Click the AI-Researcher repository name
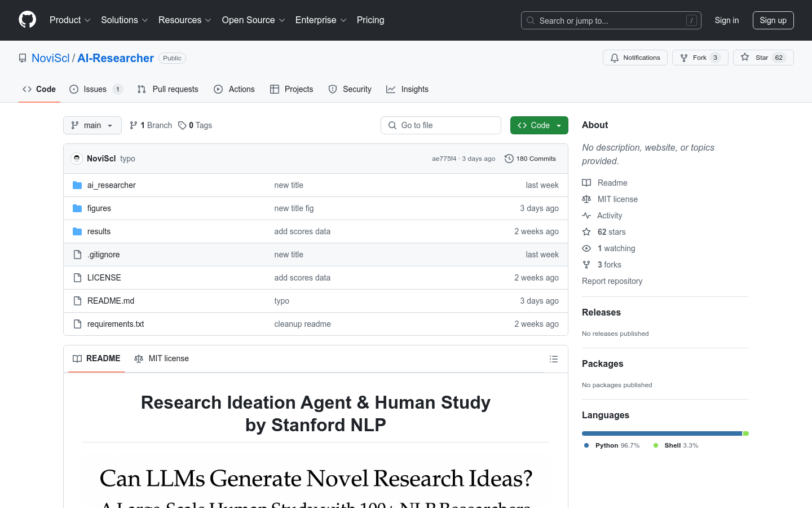 tap(116, 58)
